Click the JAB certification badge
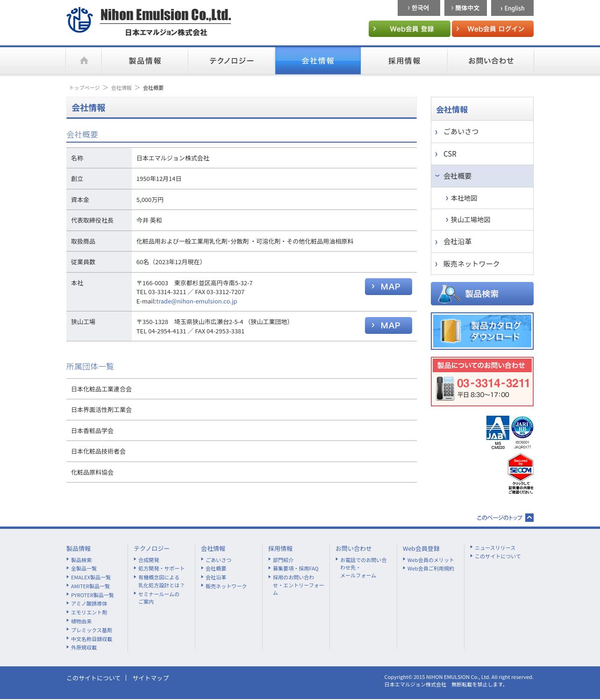The width and height of the screenshot is (600, 700). click(498, 433)
